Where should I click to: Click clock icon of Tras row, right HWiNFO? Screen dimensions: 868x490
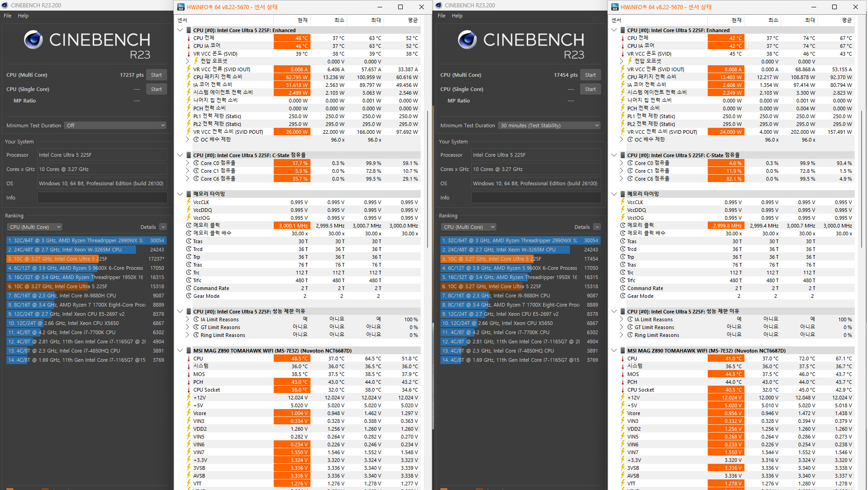point(623,265)
